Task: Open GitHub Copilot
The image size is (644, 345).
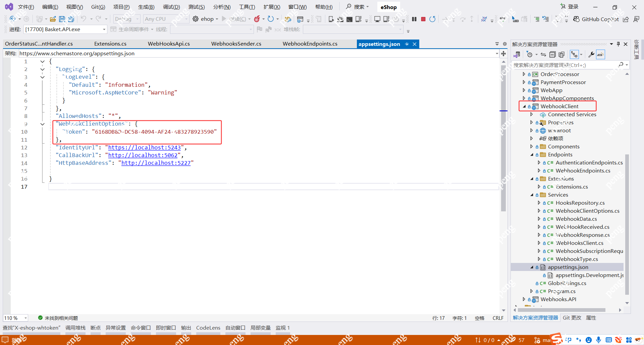Action: [x=596, y=19]
